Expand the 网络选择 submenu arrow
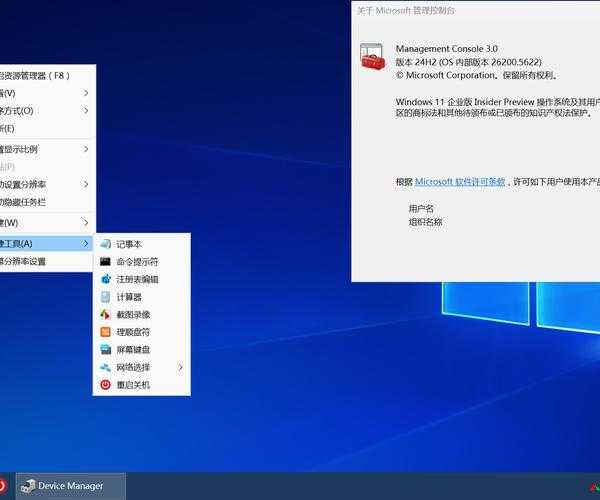 pyautogui.click(x=180, y=367)
